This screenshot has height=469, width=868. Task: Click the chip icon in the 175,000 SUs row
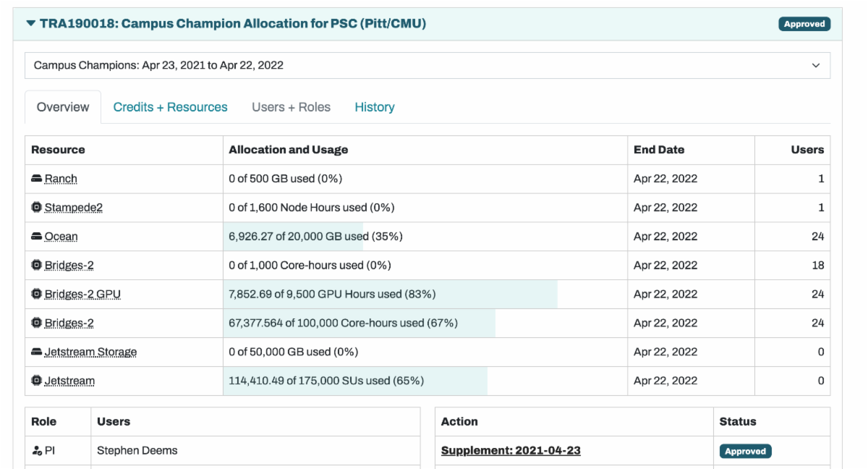coord(37,381)
